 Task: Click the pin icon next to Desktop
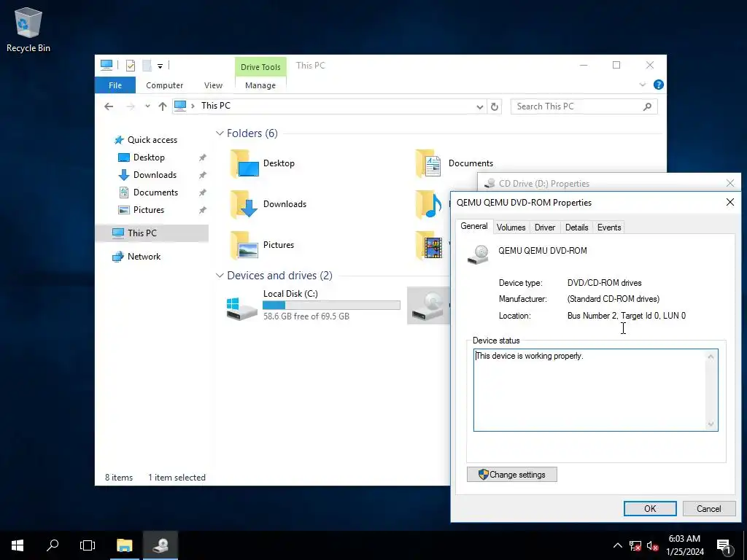coord(203,157)
